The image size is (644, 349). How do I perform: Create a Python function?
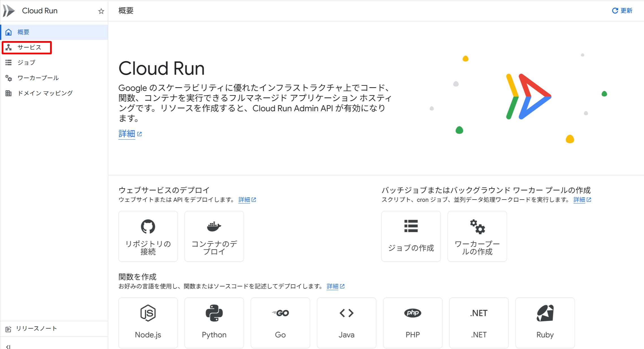point(214,323)
